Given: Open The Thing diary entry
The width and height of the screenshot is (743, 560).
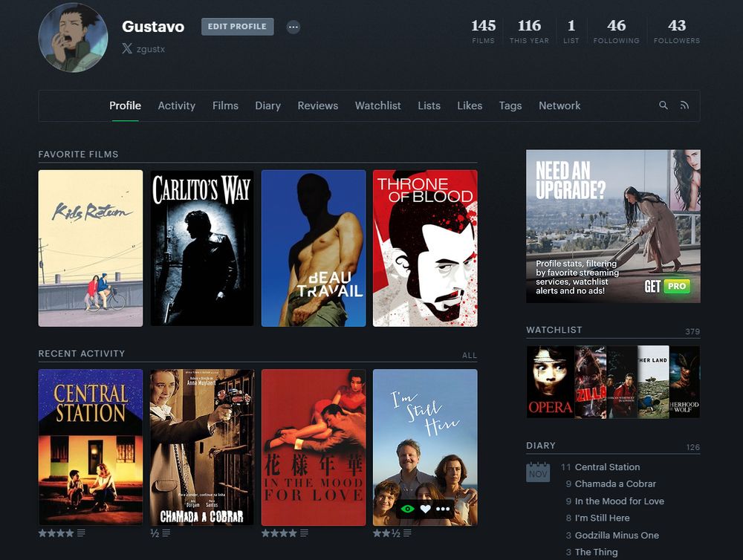Looking at the screenshot, I should click(596, 552).
